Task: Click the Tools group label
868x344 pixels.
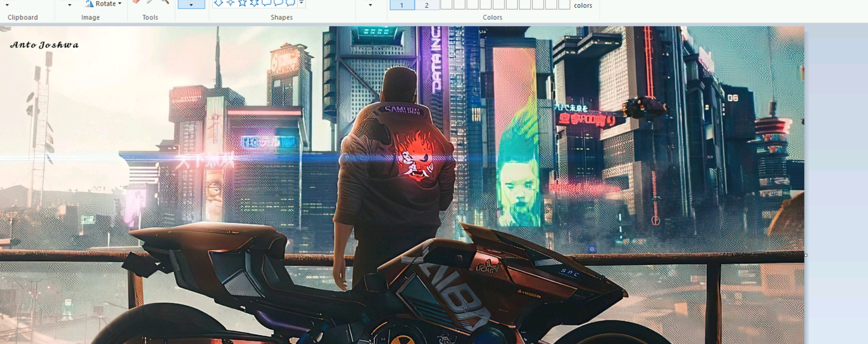Action: coord(150,17)
